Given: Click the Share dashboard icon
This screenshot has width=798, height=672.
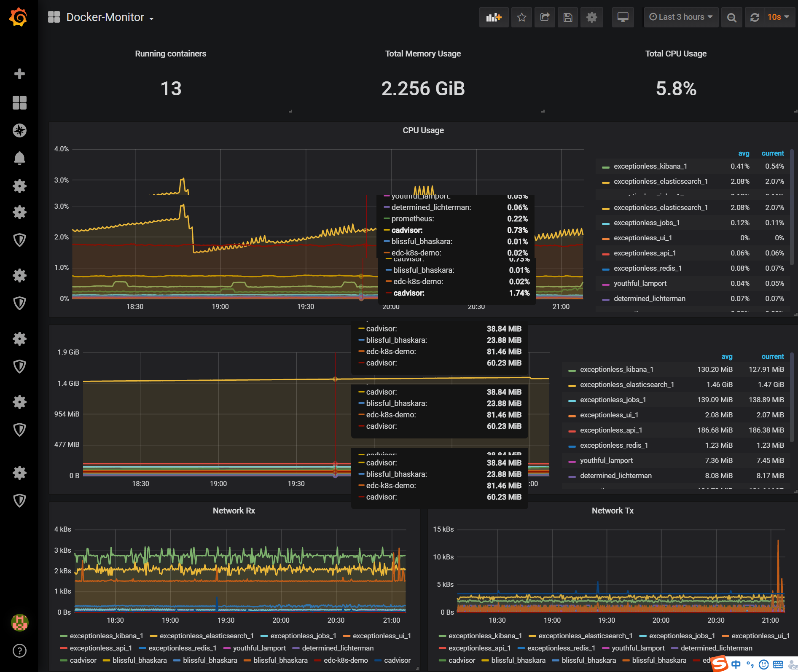Looking at the screenshot, I should coord(545,17).
